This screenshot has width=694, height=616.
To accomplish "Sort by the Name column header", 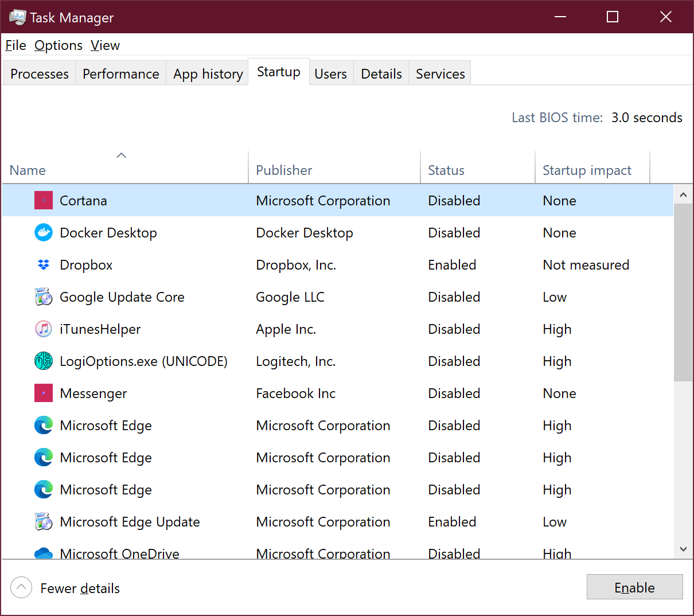I will tap(125, 167).
